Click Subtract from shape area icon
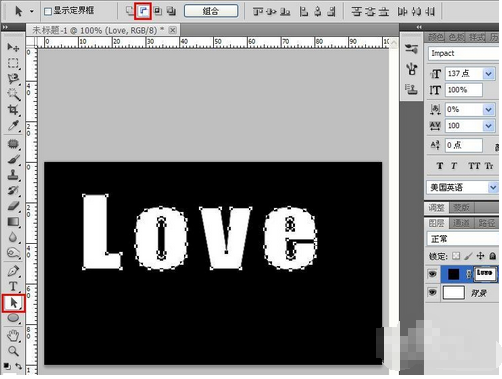Viewport: 502px width, 379px height. [143, 11]
